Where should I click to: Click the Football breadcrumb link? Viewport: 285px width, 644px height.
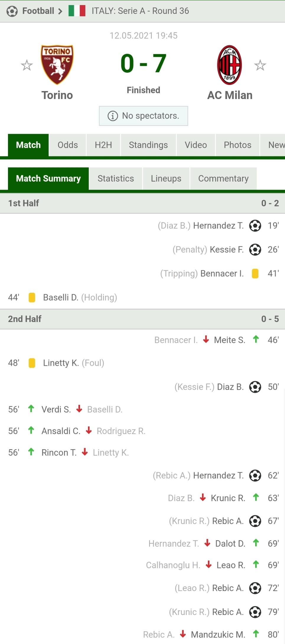pos(38,11)
